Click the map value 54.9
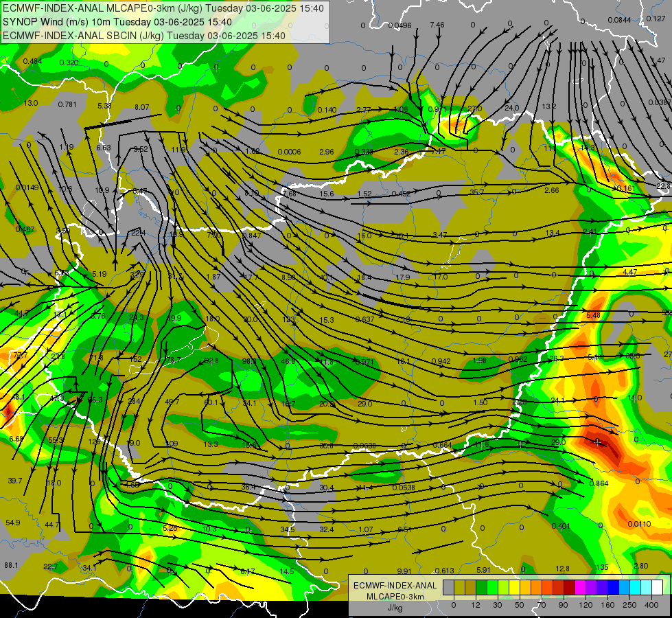The image size is (672, 618). (13, 523)
